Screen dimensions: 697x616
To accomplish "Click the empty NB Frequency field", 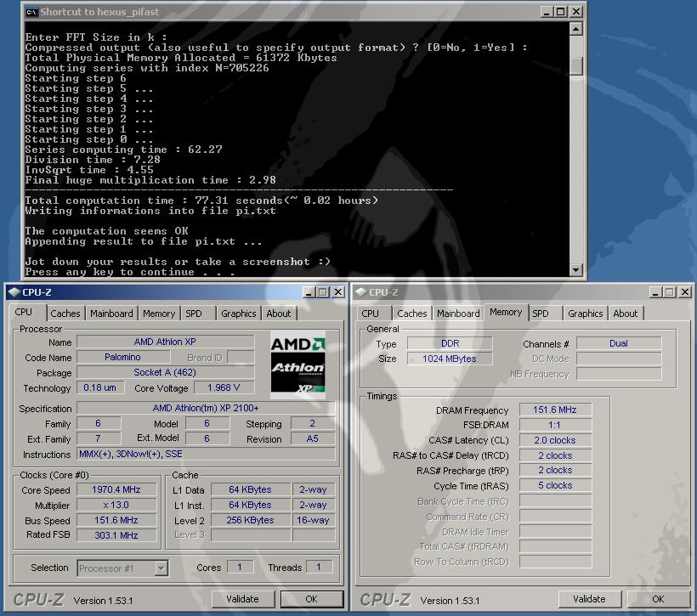I will click(x=619, y=374).
